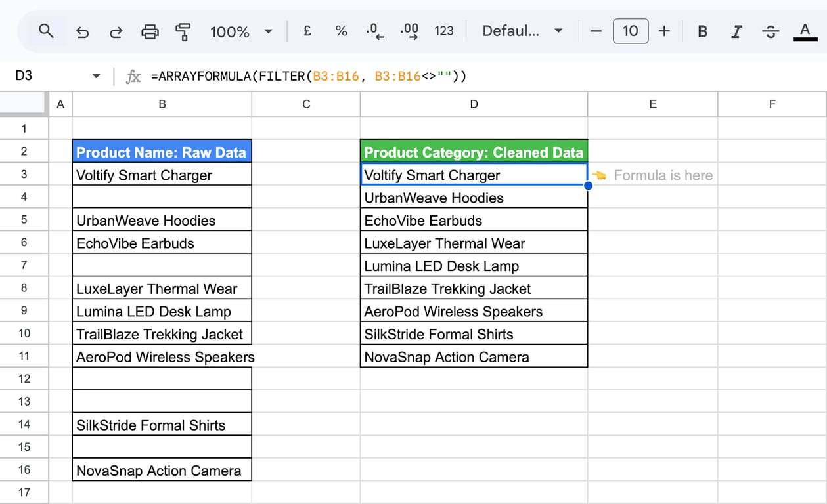Open the text color picker
The width and height of the screenshot is (827, 504).
point(805,31)
